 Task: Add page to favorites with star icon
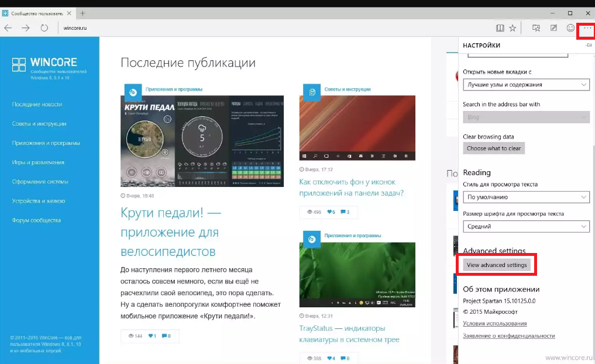(513, 28)
